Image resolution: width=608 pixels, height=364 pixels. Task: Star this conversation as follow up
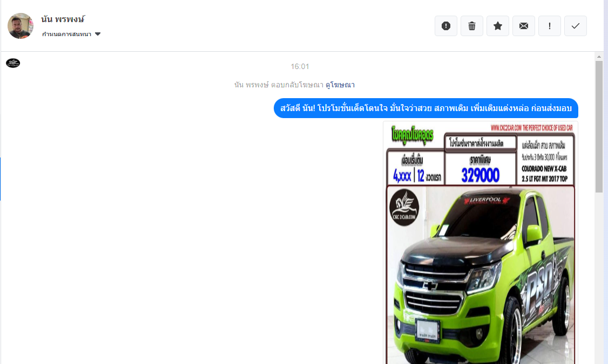click(x=498, y=26)
